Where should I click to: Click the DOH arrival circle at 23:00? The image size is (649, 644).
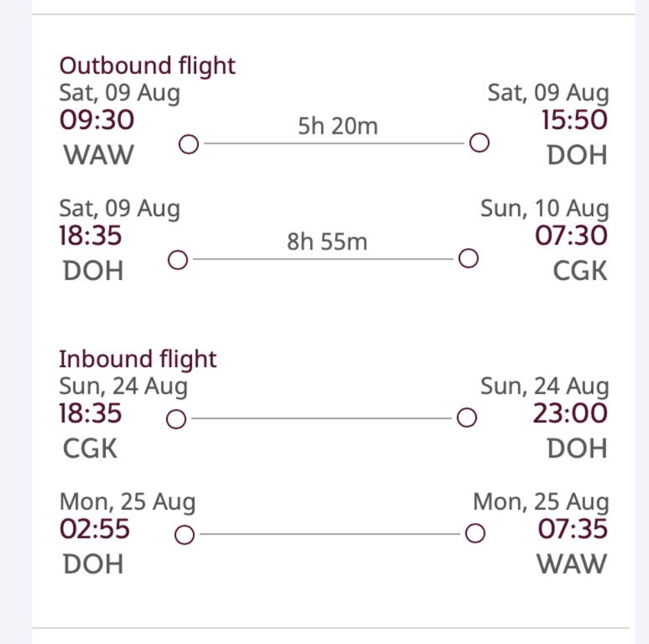pyautogui.click(x=467, y=417)
